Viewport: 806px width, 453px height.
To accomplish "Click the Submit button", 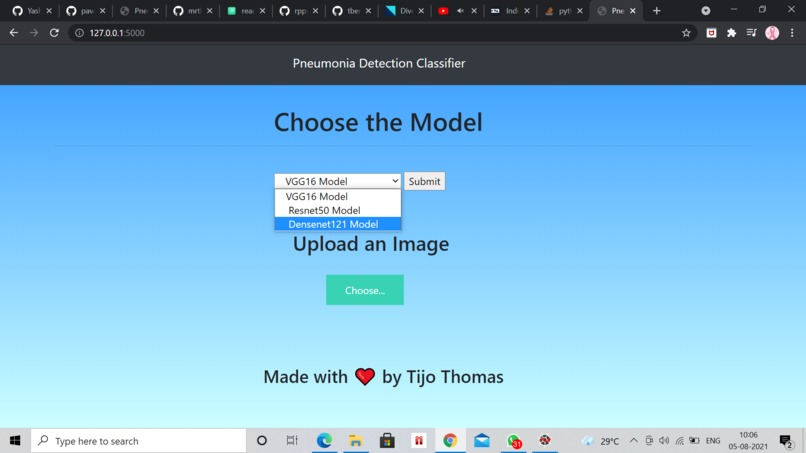I will [x=424, y=181].
